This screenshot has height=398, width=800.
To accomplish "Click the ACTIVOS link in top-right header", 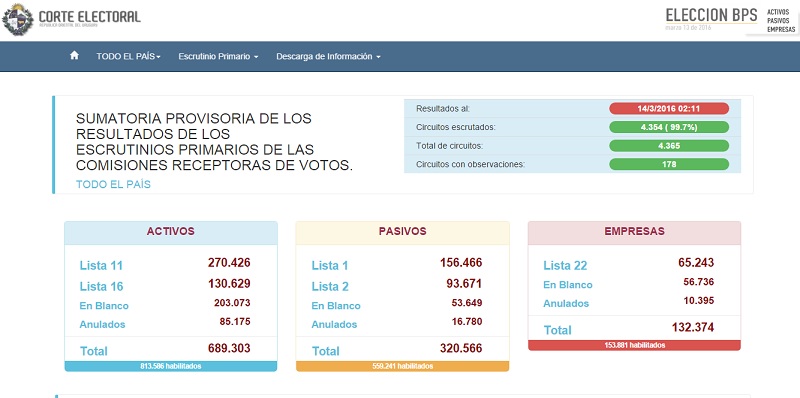I will coord(778,12).
